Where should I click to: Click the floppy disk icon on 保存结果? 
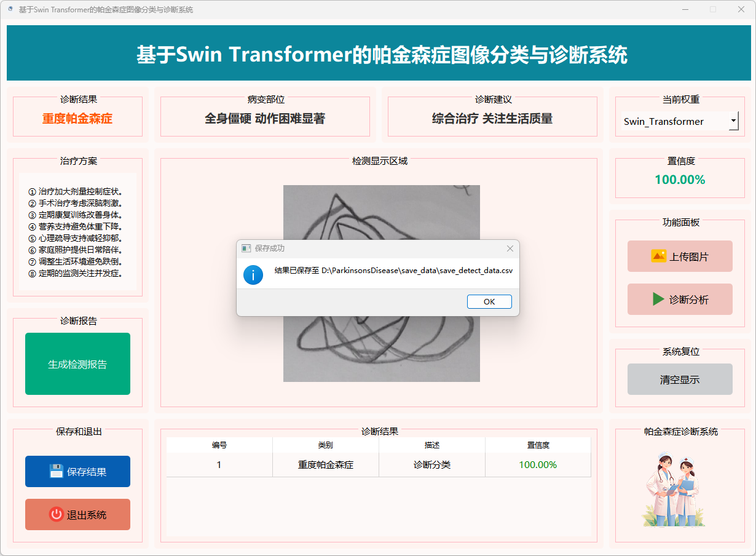point(57,471)
